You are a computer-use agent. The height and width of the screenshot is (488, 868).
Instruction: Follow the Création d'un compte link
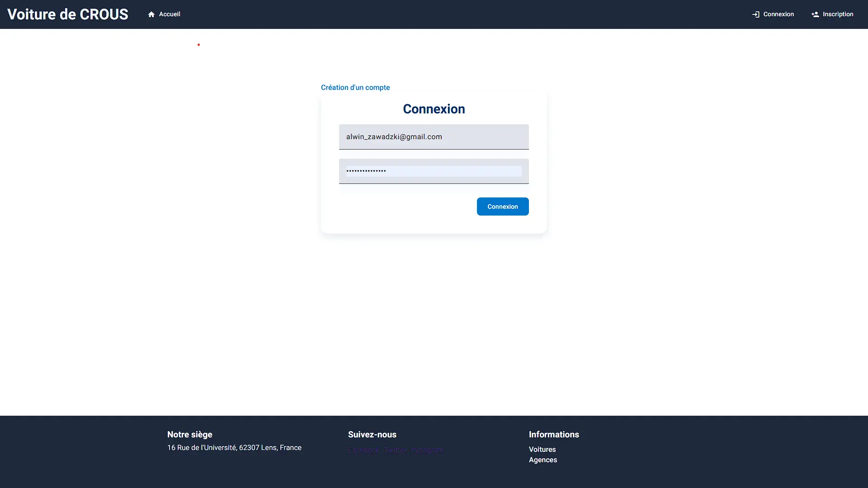tap(355, 88)
